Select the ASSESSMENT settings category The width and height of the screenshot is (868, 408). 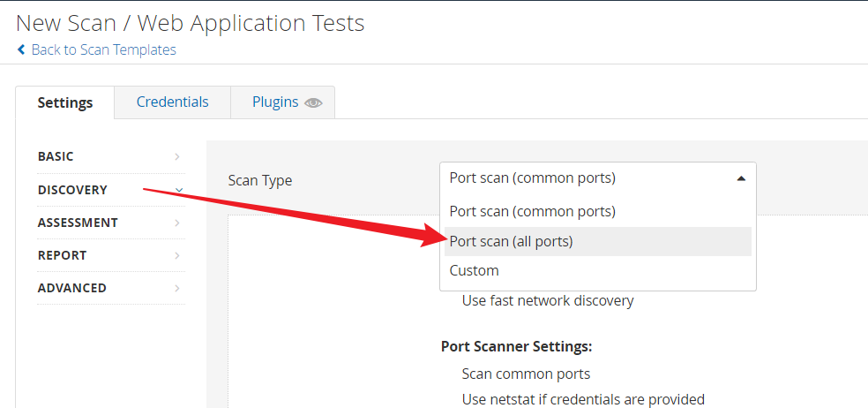[x=78, y=223]
